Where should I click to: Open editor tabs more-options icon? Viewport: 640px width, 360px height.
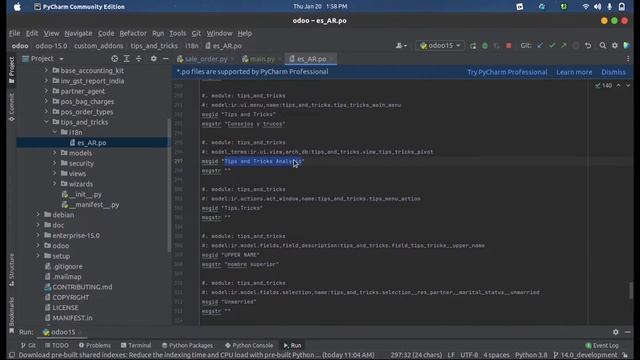628,59
